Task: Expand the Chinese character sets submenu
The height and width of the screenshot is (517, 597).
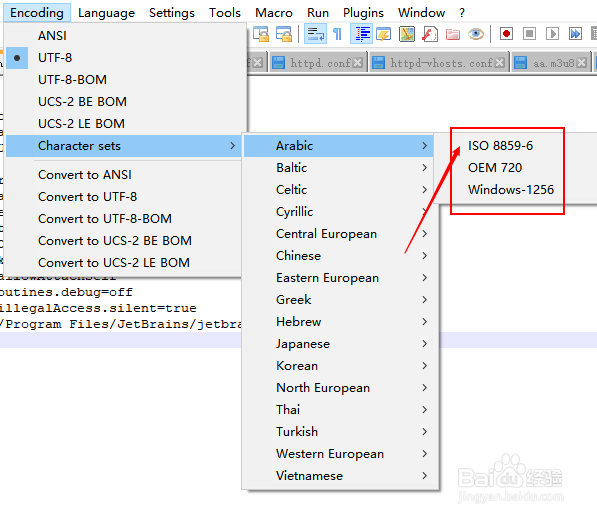Action: click(340, 256)
